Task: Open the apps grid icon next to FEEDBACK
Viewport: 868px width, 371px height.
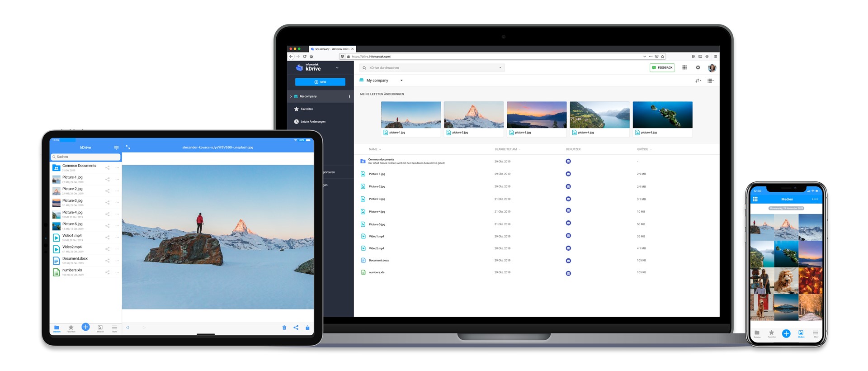Action: click(684, 67)
